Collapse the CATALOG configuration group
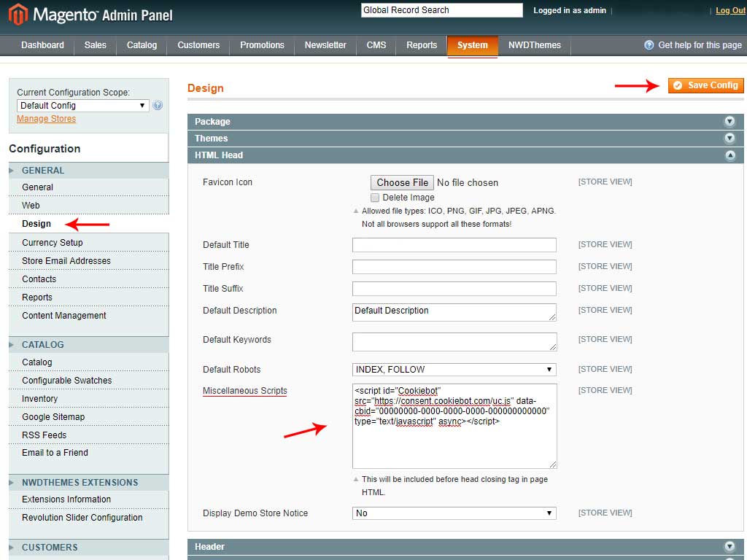The width and height of the screenshot is (747, 560). 88,344
